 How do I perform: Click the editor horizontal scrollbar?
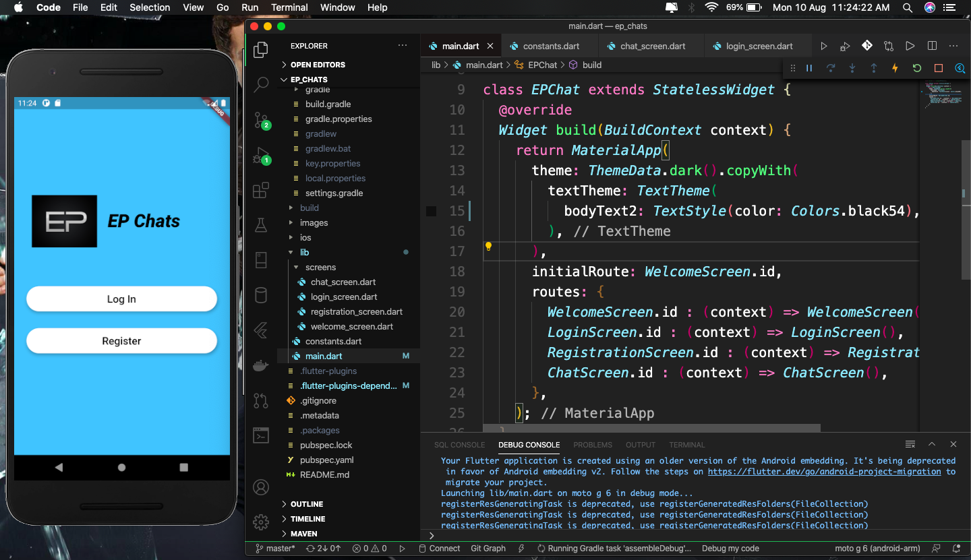point(651,427)
